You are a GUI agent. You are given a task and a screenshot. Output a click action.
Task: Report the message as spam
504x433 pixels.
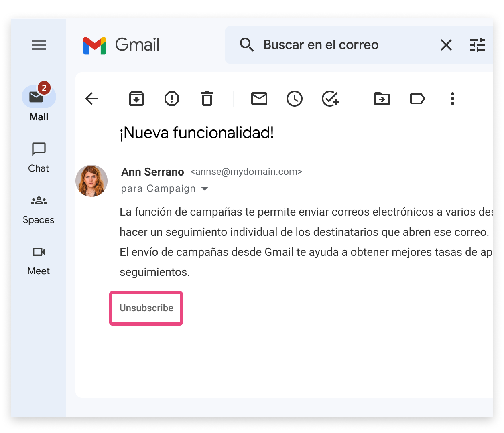coord(171,99)
